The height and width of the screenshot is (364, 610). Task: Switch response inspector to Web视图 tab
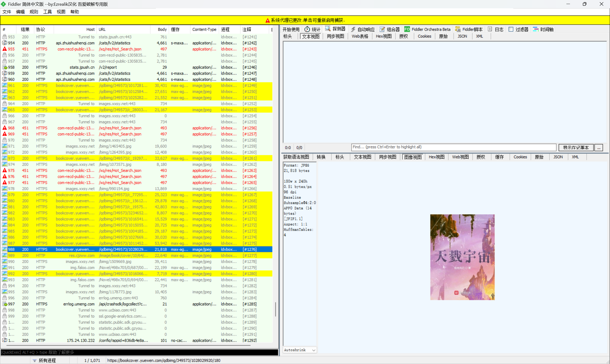tap(461, 157)
